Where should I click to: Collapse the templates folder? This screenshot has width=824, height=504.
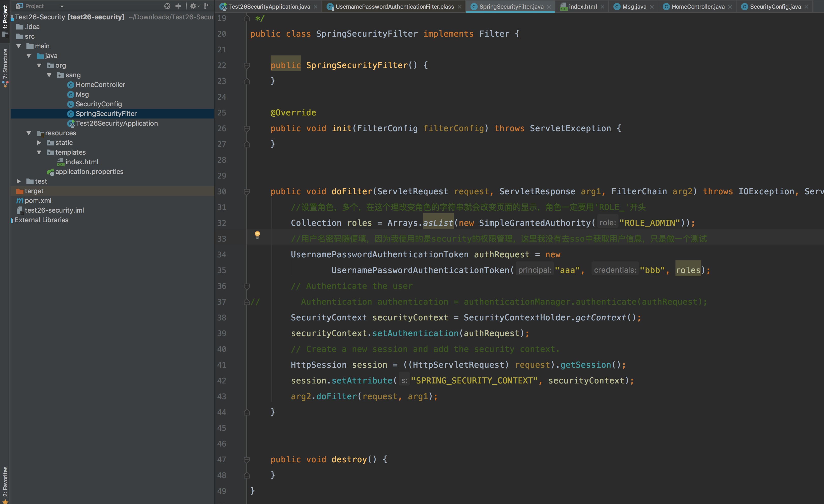click(39, 153)
